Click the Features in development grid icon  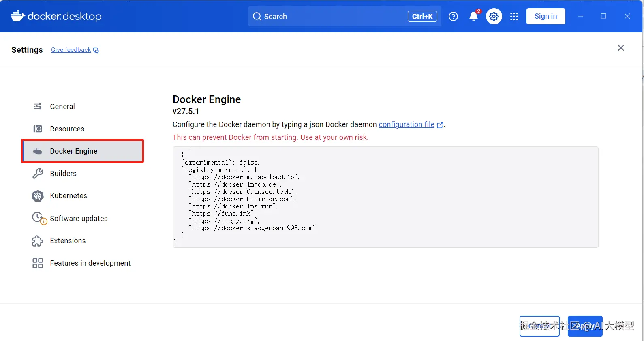point(38,263)
